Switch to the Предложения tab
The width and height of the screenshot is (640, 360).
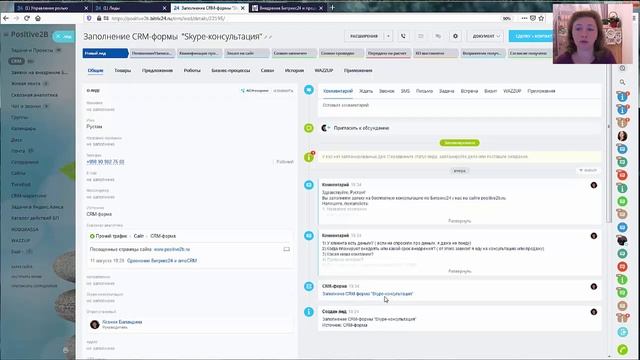tap(157, 71)
